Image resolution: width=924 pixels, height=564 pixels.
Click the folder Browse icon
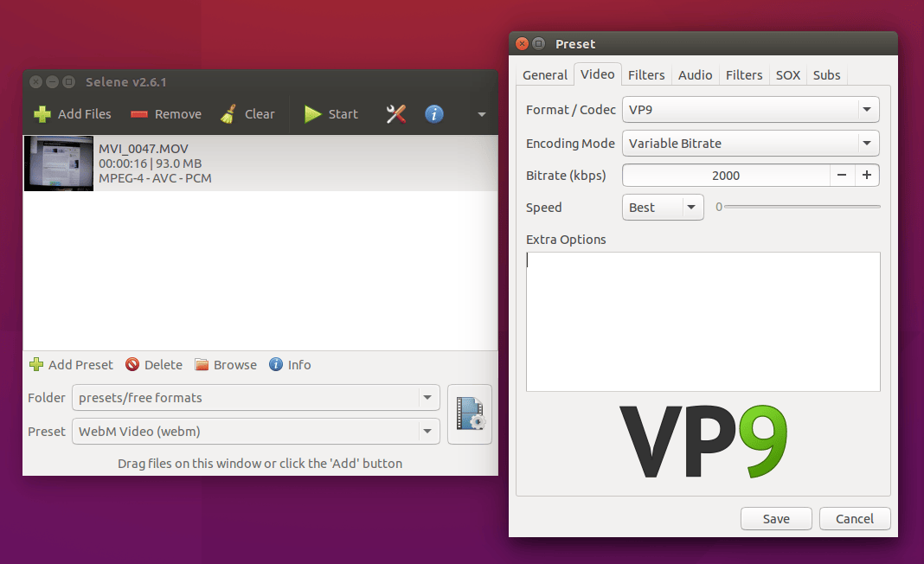pyautogui.click(x=202, y=365)
